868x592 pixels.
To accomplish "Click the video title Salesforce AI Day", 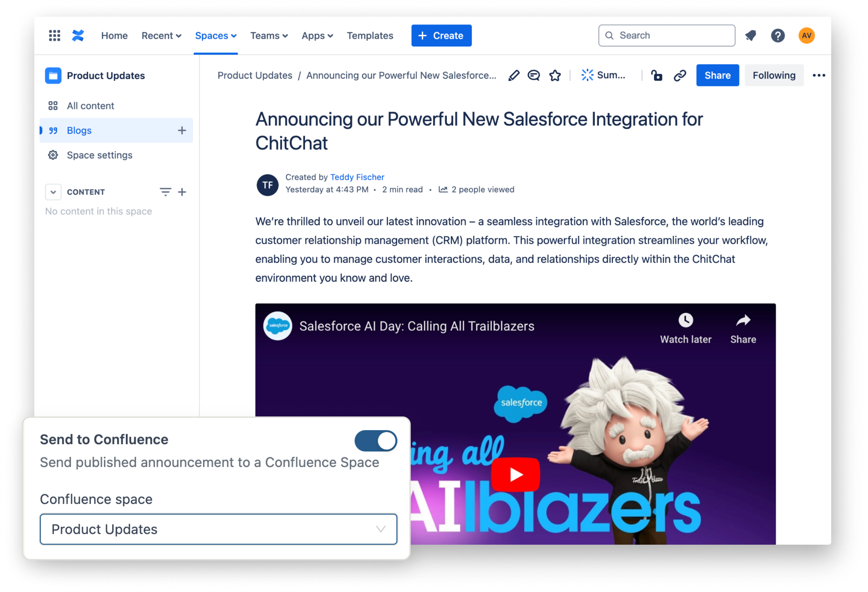I will click(417, 326).
